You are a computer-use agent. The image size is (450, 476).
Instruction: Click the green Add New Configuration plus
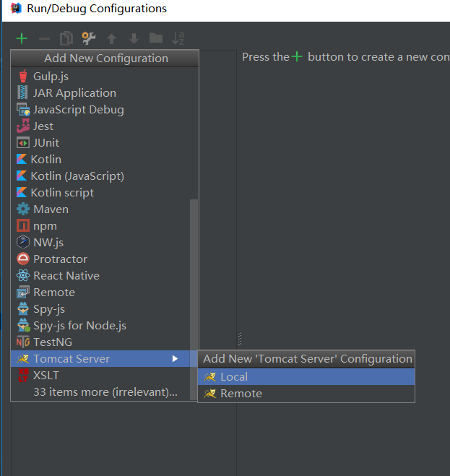[x=22, y=38]
